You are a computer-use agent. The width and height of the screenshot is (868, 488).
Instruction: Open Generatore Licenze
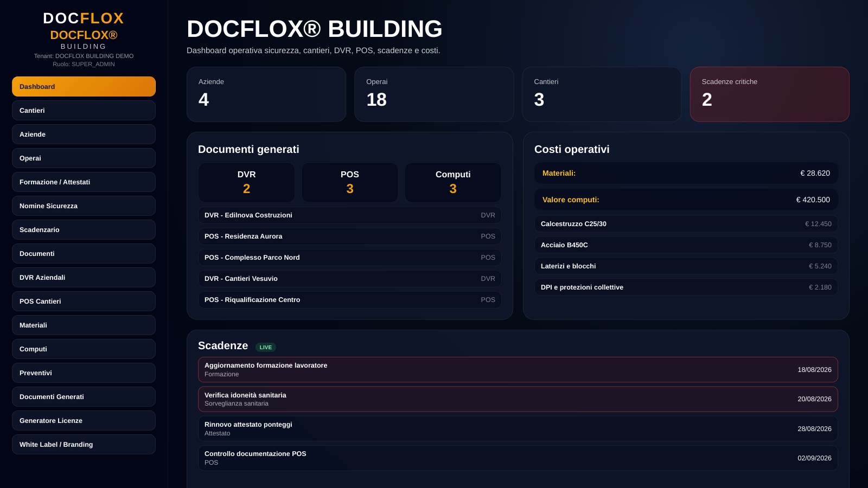(x=84, y=421)
